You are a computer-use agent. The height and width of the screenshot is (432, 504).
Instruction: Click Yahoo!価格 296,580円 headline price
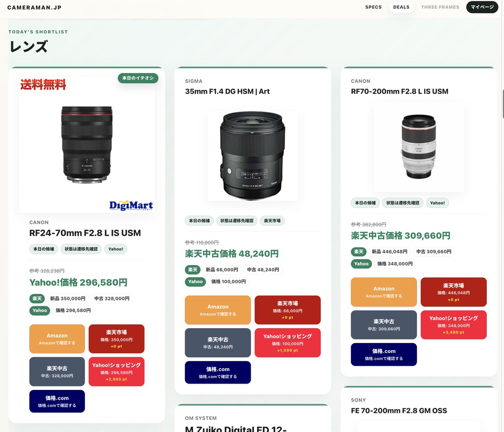pos(78,282)
